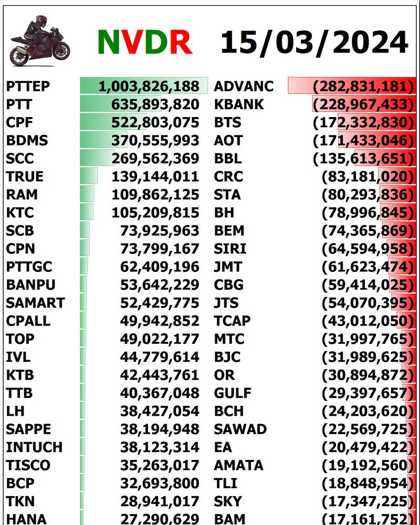Click the NVDR title text
This screenshot has width=420, height=525.
pyautogui.click(x=144, y=42)
